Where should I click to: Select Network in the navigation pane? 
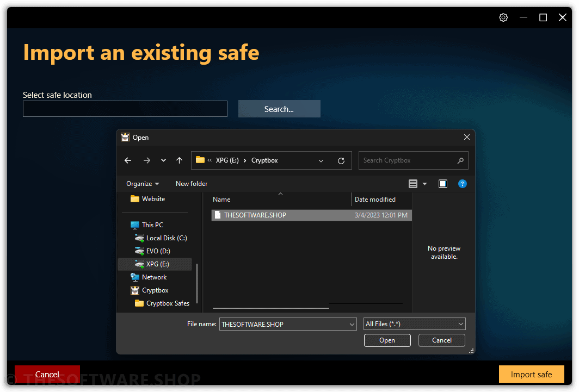[149, 277]
